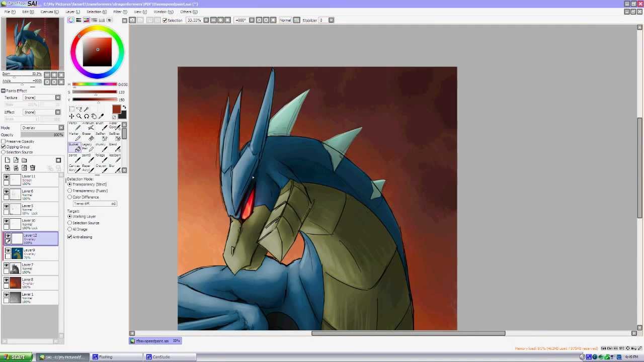Screen dimensions: 644x362
Task: Open the Selection menu
Action: (96, 12)
